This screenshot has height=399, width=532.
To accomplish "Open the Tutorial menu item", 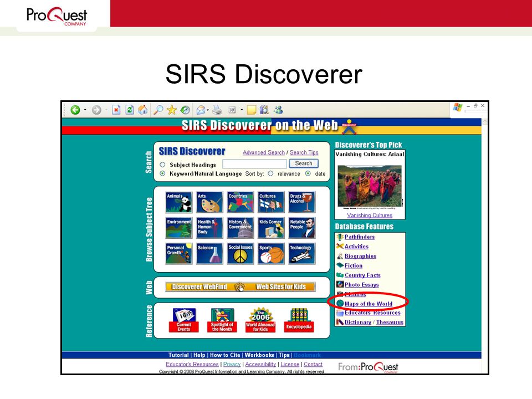I will [178, 355].
